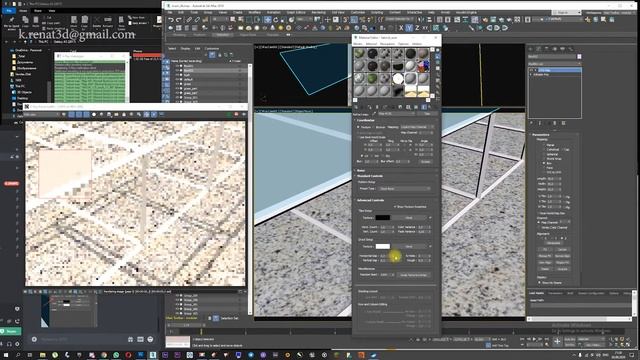Open Windows Start menu
Viewport: 640px width, 360px height.
pos(6,355)
